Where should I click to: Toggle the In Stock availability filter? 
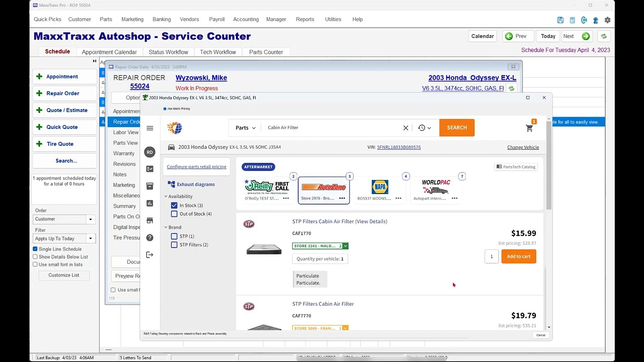(174, 205)
